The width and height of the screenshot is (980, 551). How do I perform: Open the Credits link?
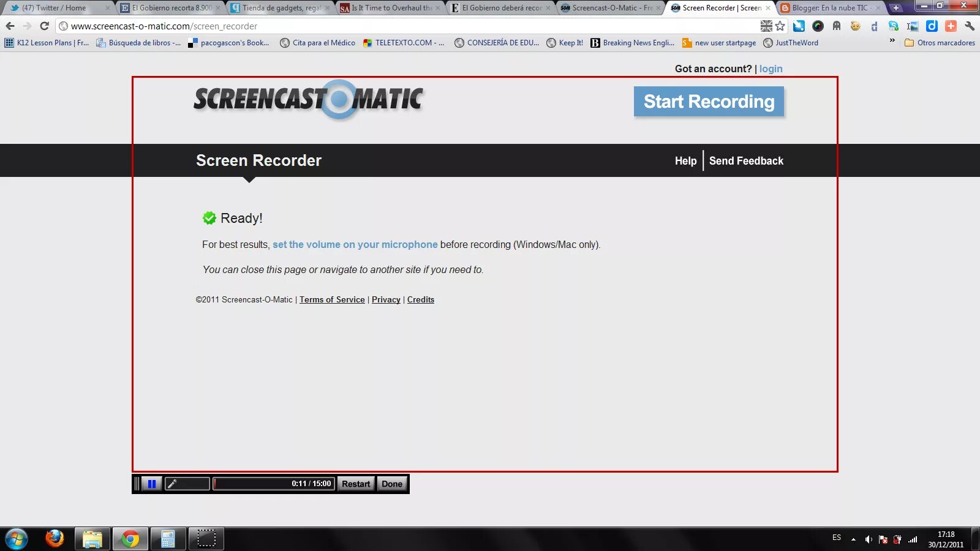click(x=421, y=299)
